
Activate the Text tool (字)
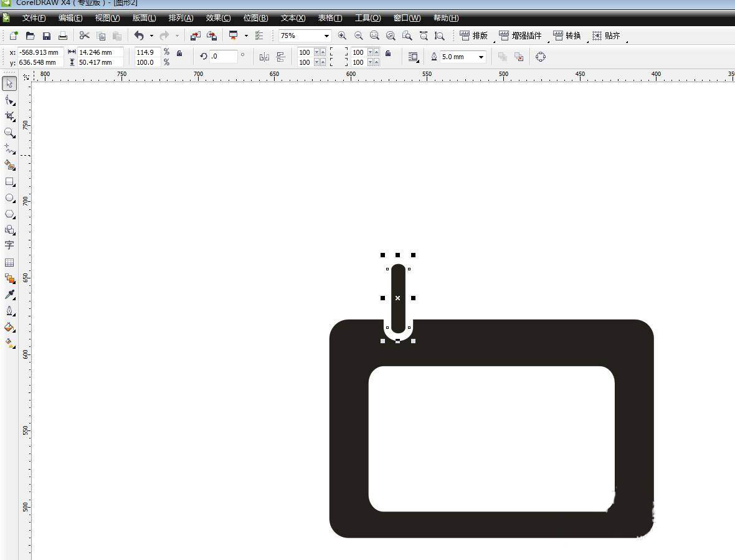(9, 245)
